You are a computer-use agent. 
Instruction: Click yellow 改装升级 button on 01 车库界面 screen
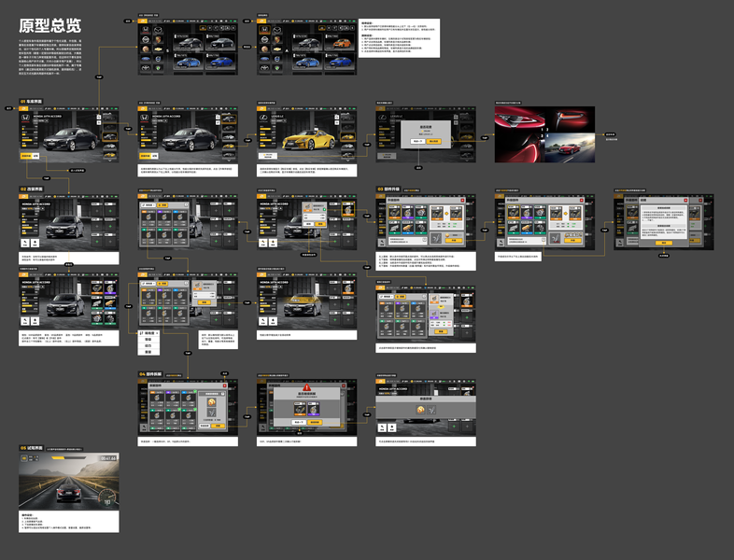pyautogui.click(x=27, y=156)
